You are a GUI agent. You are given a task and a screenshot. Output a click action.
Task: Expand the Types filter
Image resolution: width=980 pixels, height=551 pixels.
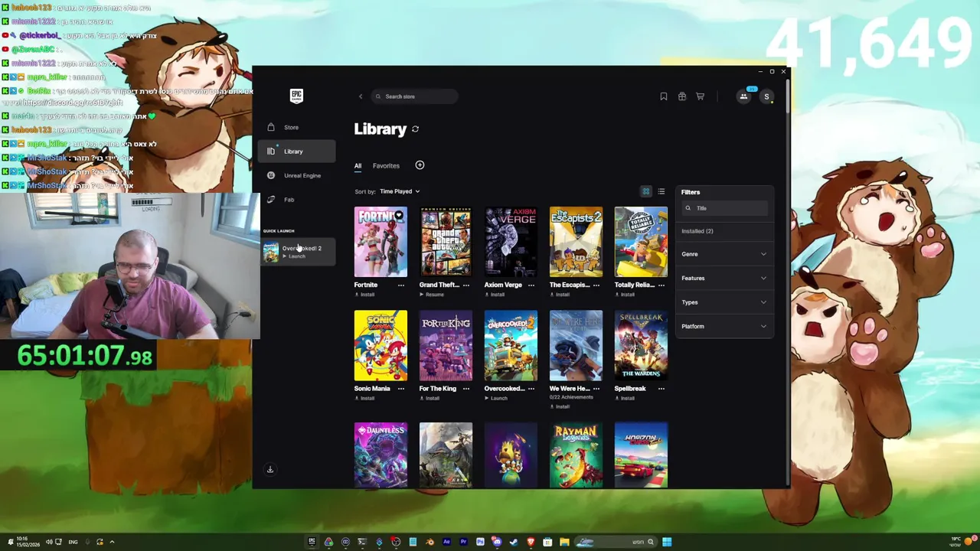[724, 302]
